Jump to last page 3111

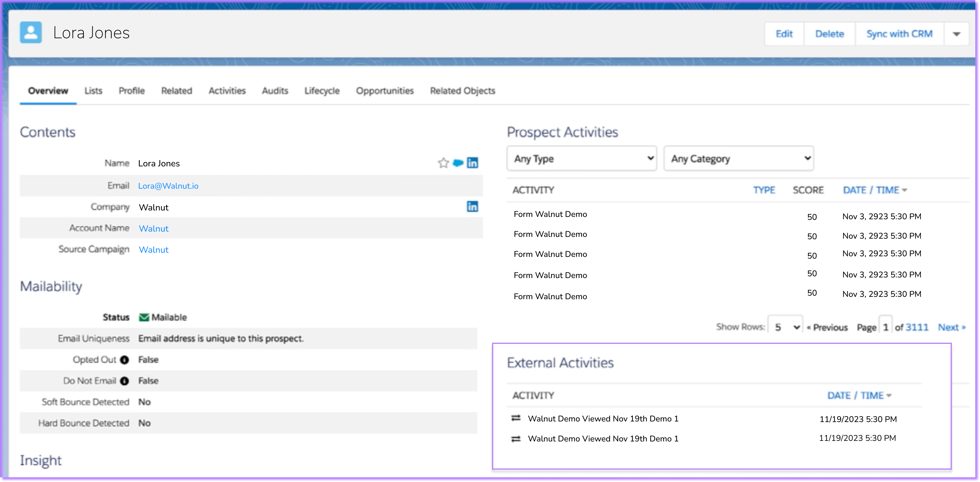tap(917, 327)
